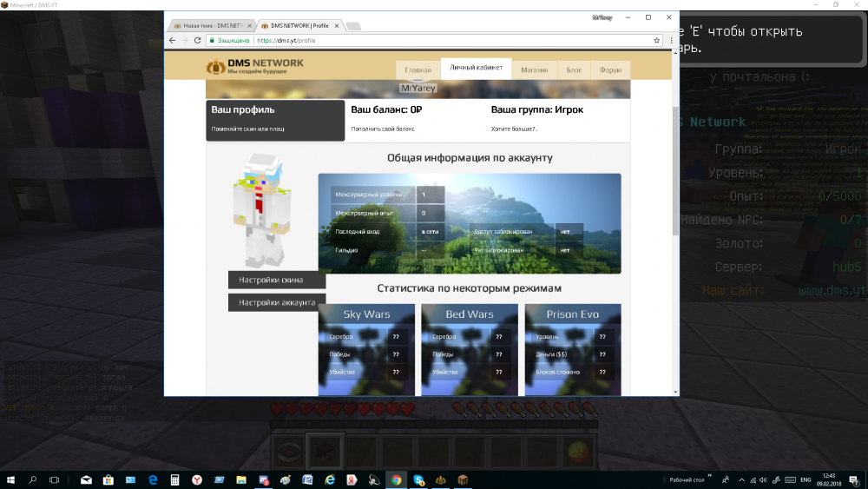The image size is (868, 489).
Task: Open Windows search magnifier
Action: tap(32, 479)
